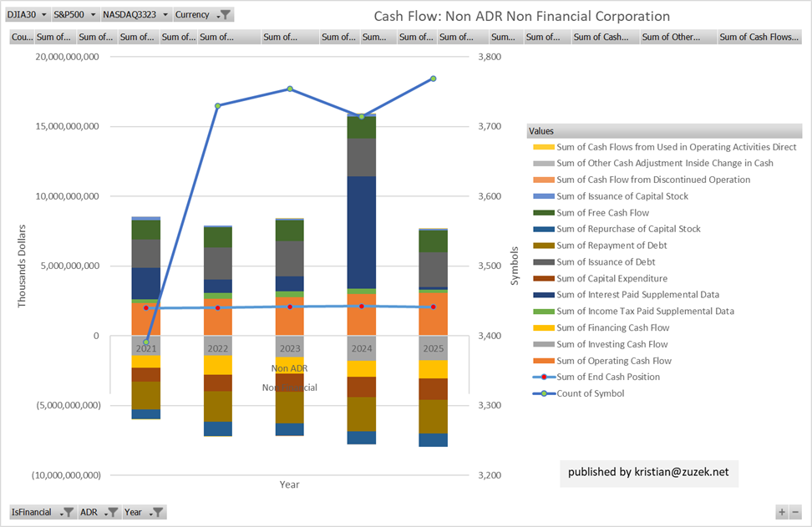Click the Year filter funnel icon
The width and height of the screenshot is (812, 527).
click(156, 512)
